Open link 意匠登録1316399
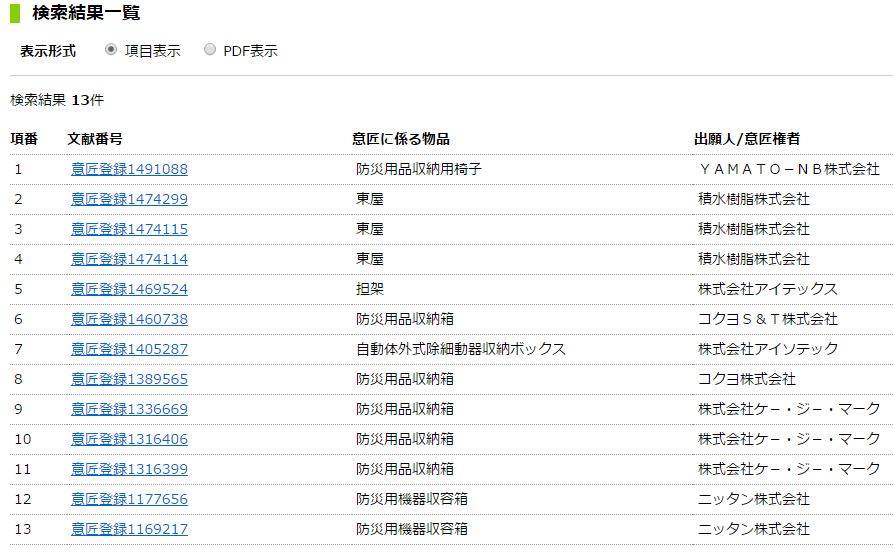Image resolution: width=893 pixels, height=556 pixels. tap(129, 469)
